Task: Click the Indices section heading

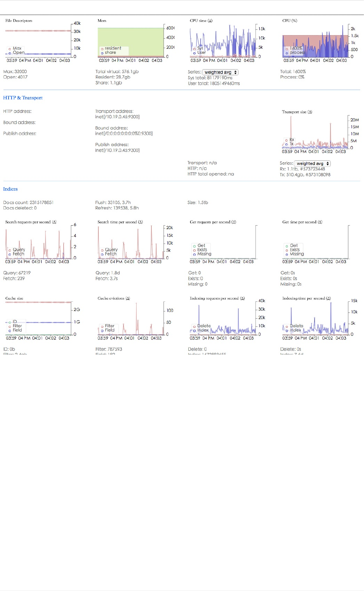Action: (x=10, y=189)
